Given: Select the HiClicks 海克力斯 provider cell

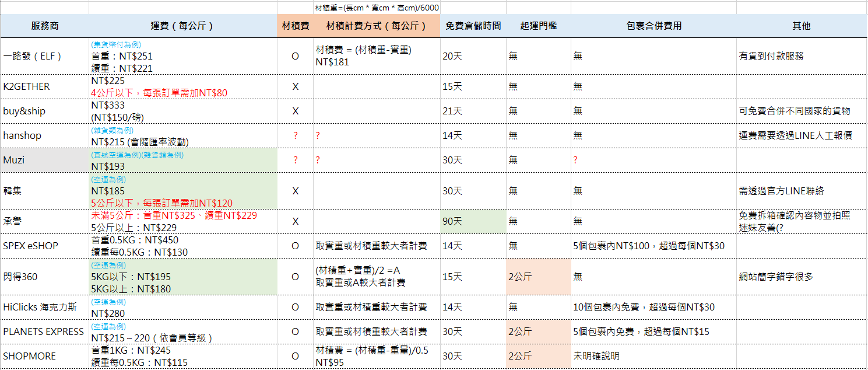Looking at the screenshot, I should [45, 307].
